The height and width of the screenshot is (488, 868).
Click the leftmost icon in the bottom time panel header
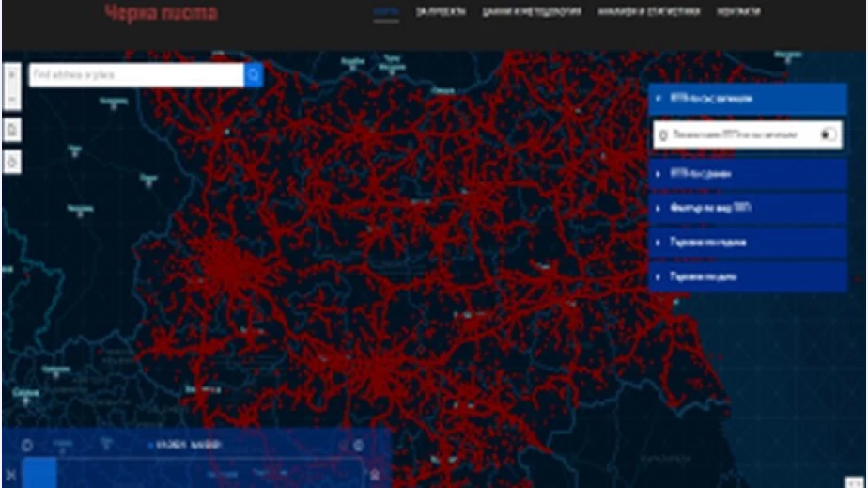[x=27, y=446]
